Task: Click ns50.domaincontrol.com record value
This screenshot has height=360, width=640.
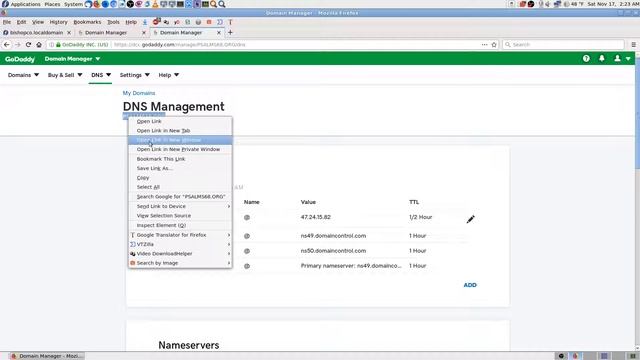Action: click(333, 251)
